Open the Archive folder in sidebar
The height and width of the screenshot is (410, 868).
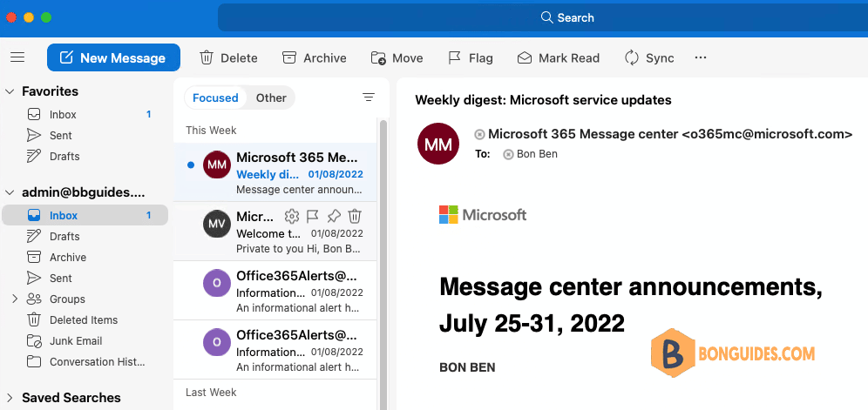tap(85, 258)
